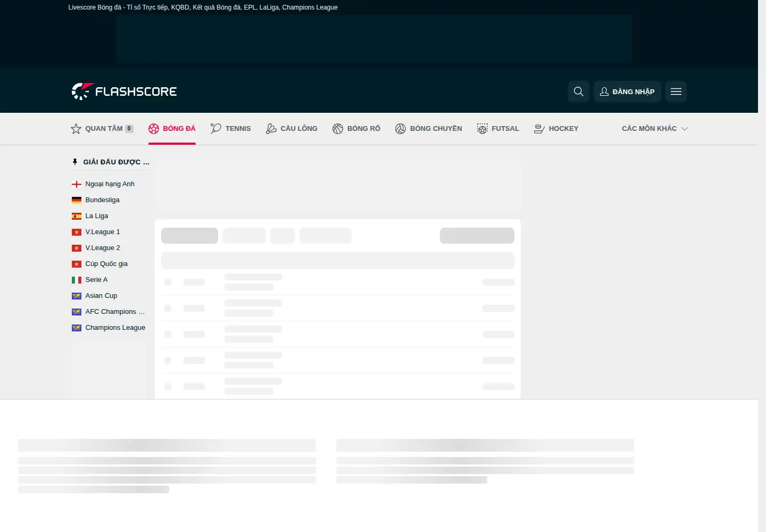Click the Germany flag beside Bundesliga
Viewport: 766px width, 532px height.
[77, 200]
